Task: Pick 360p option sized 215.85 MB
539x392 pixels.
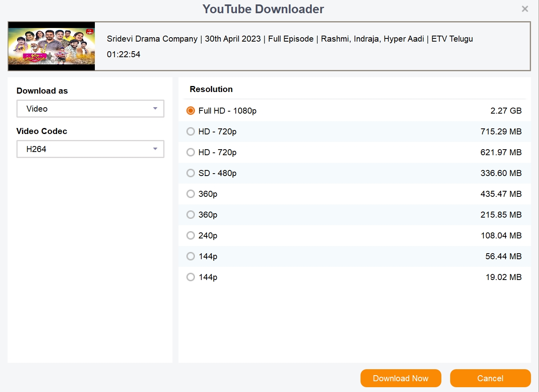Action: click(191, 215)
